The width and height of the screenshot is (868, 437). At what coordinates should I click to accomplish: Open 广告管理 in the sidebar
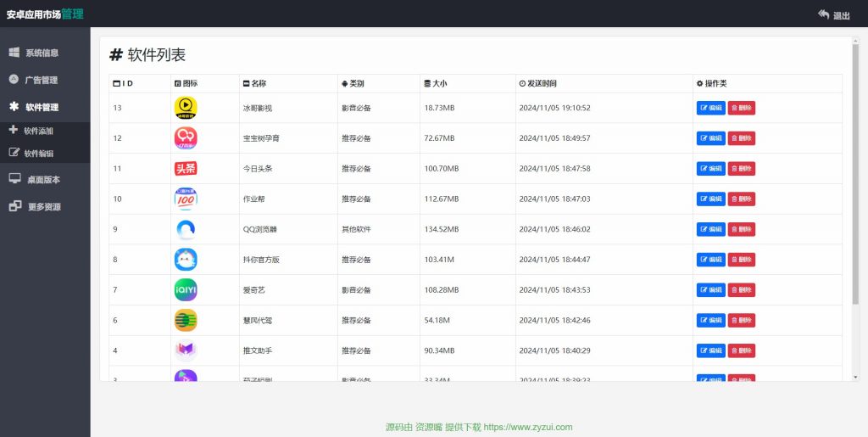(42, 81)
